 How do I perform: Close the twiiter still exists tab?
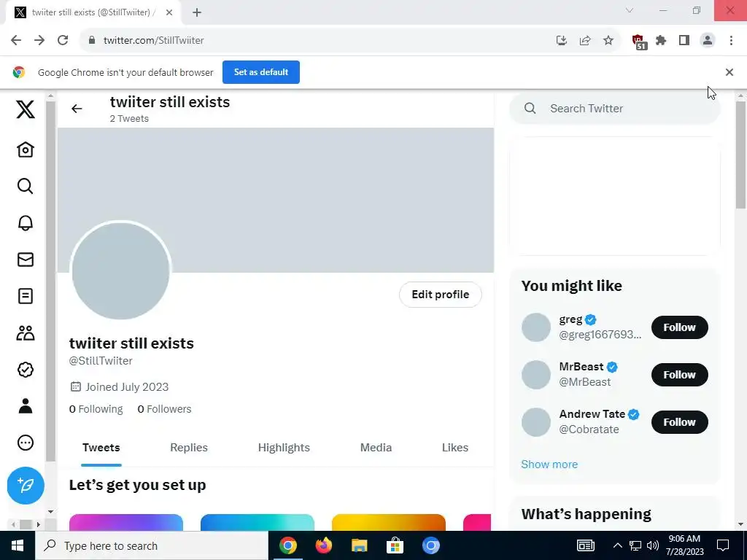click(x=169, y=12)
